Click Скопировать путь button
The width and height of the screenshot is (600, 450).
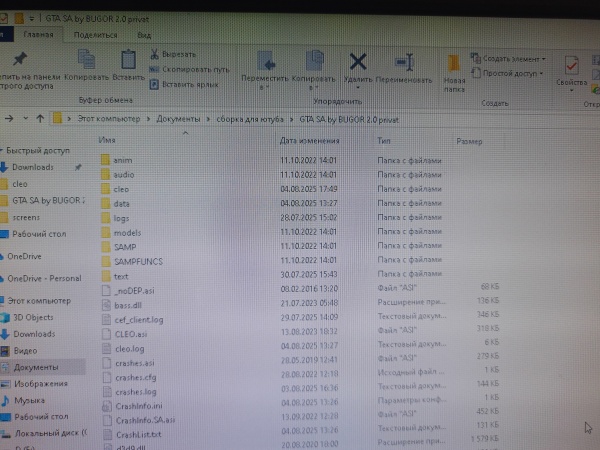[x=189, y=69]
